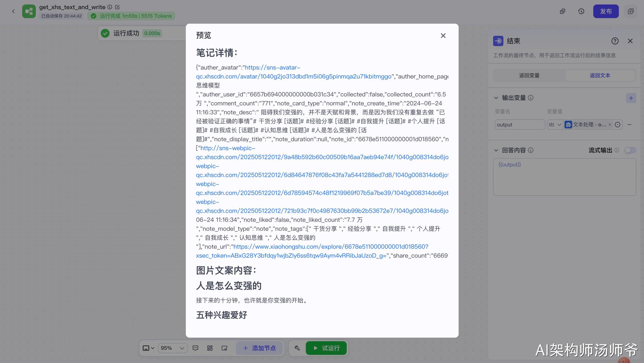This screenshot has height=363, width=644.
Task: Click the back arrow icon
Action: tap(13, 11)
